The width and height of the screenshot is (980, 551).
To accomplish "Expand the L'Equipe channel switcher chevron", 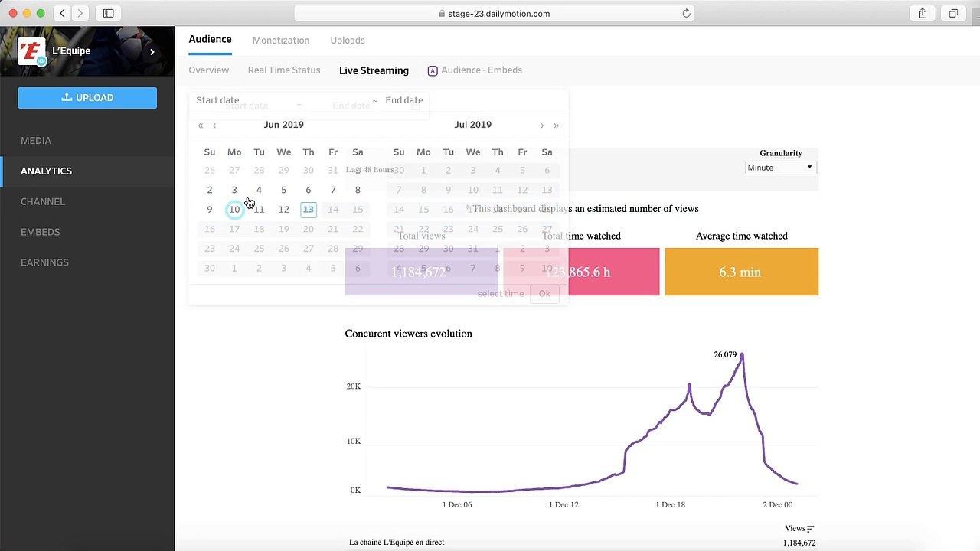I will click(152, 51).
